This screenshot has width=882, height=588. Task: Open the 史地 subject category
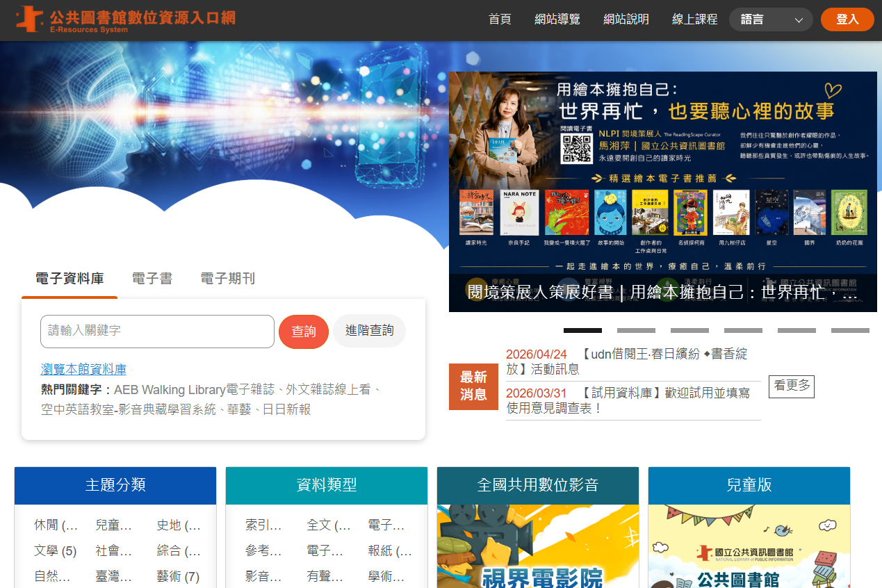tap(179, 525)
